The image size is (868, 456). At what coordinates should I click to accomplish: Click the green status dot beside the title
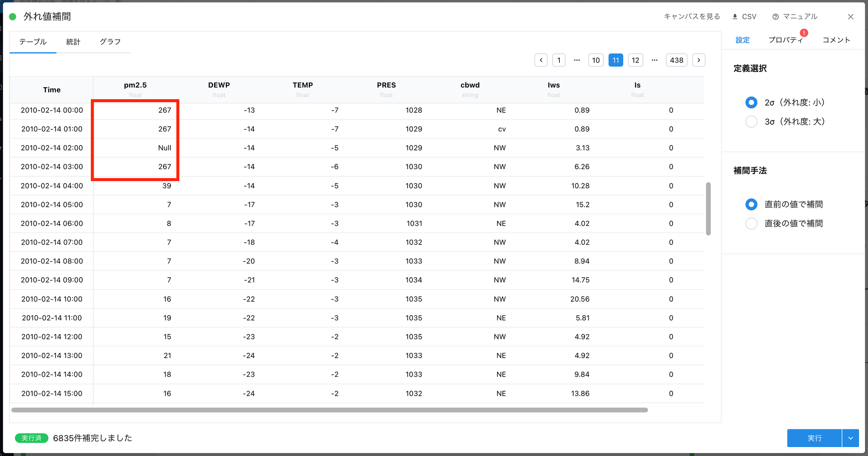click(13, 17)
